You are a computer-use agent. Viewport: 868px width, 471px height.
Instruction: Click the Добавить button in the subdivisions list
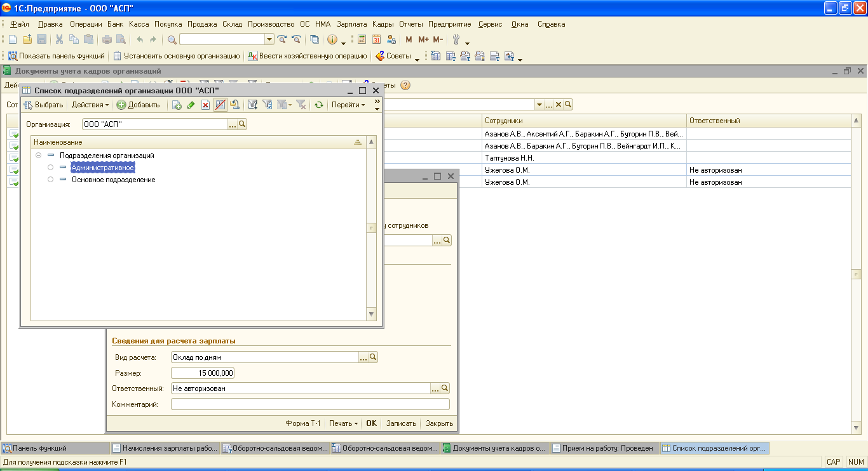(138, 105)
